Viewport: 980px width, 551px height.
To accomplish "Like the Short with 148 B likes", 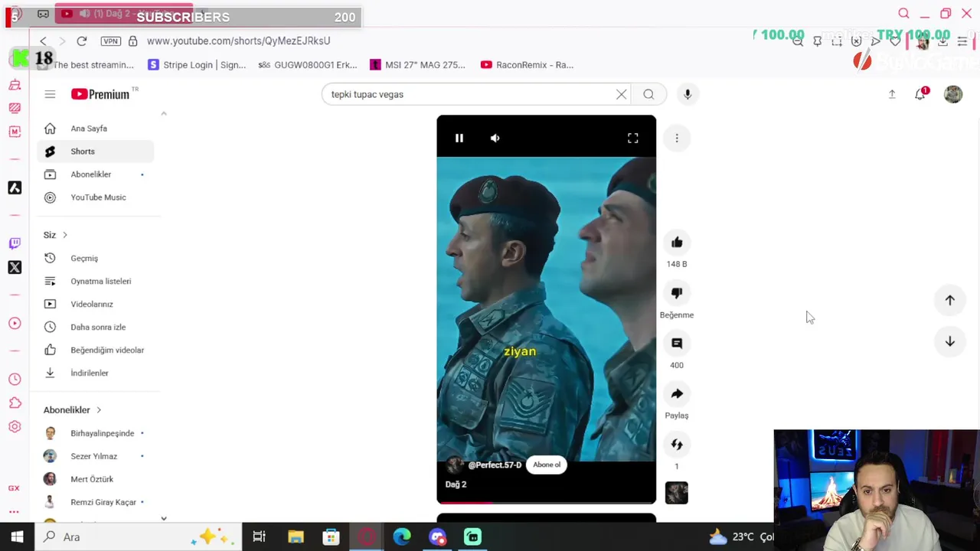I will pyautogui.click(x=677, y=243).
